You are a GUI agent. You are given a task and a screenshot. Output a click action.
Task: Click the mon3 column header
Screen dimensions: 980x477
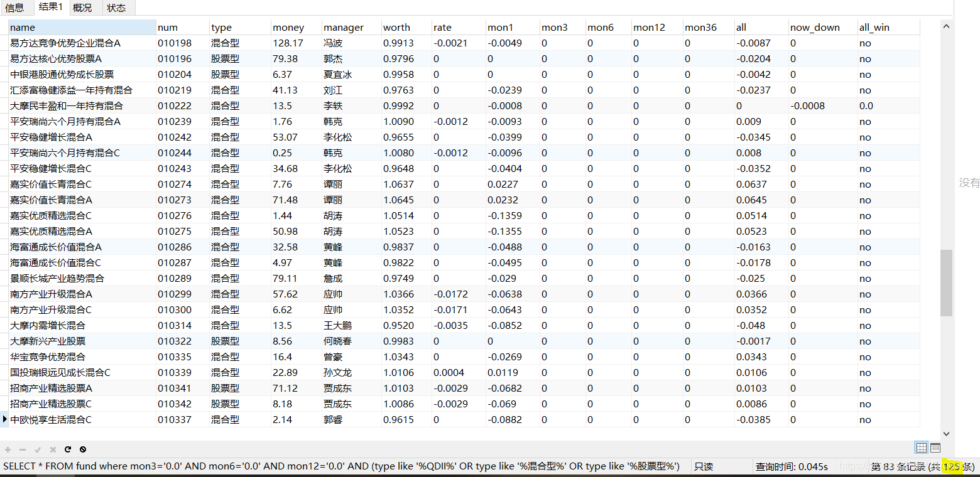563,27
